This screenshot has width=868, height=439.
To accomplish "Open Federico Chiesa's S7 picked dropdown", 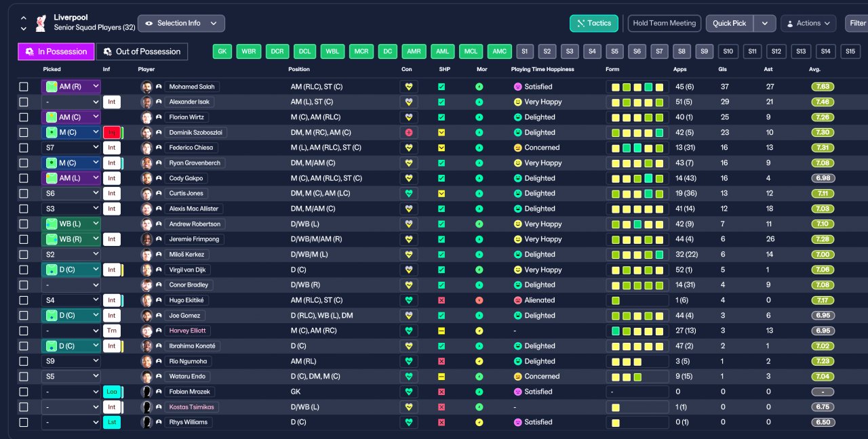I will tap(71, 148).
